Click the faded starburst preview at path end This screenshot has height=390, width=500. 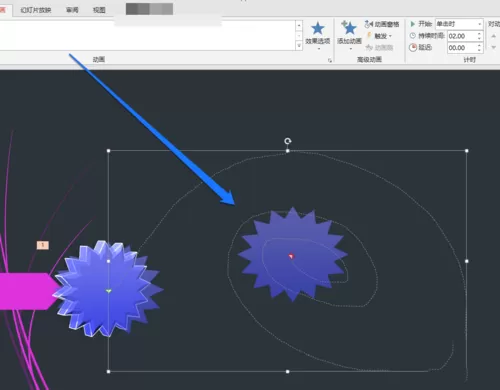(x=292, y=254)
